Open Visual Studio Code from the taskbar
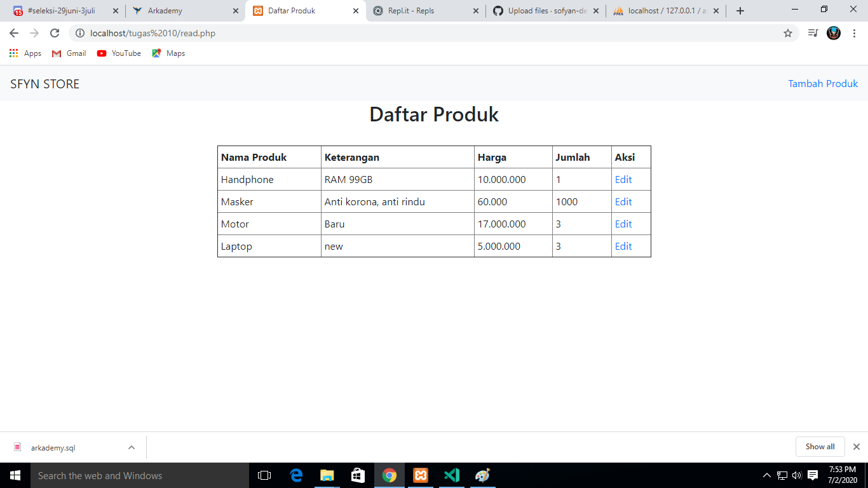 point(451,475)
